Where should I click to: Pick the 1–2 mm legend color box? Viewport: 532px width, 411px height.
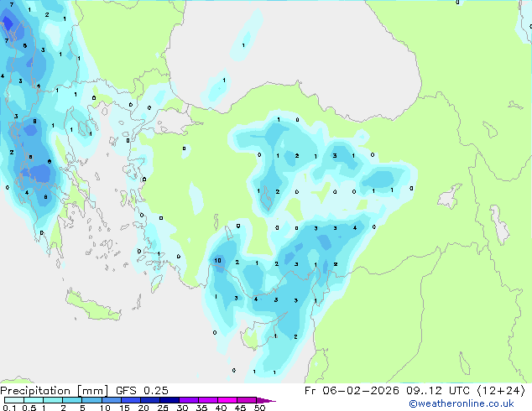53,400
